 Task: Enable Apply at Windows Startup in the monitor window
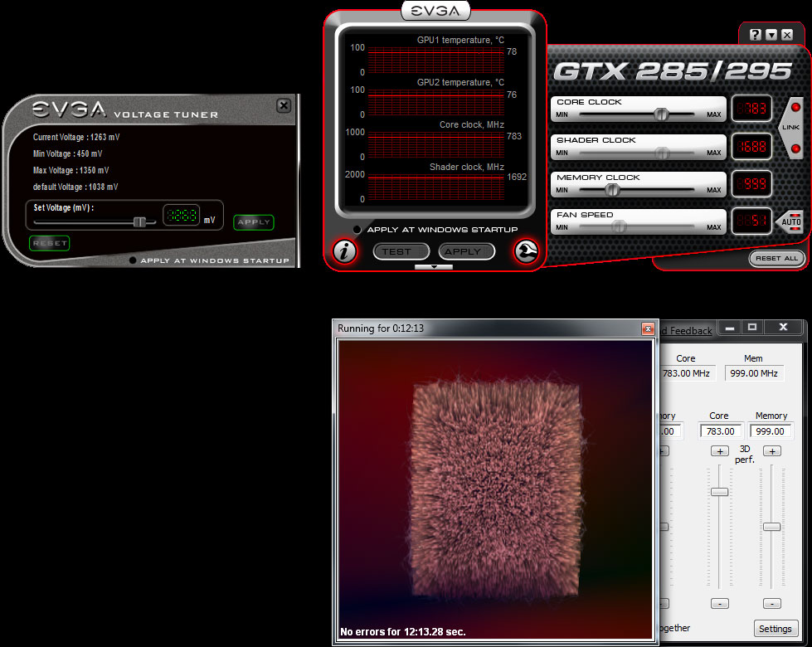click(x=357, y=230)
